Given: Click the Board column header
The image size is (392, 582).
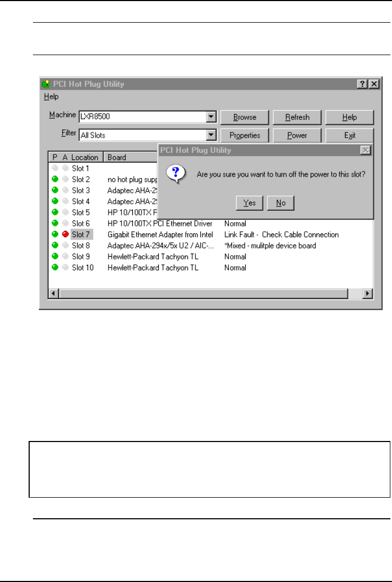Looking at the screenshot, I should pos(131,157).
